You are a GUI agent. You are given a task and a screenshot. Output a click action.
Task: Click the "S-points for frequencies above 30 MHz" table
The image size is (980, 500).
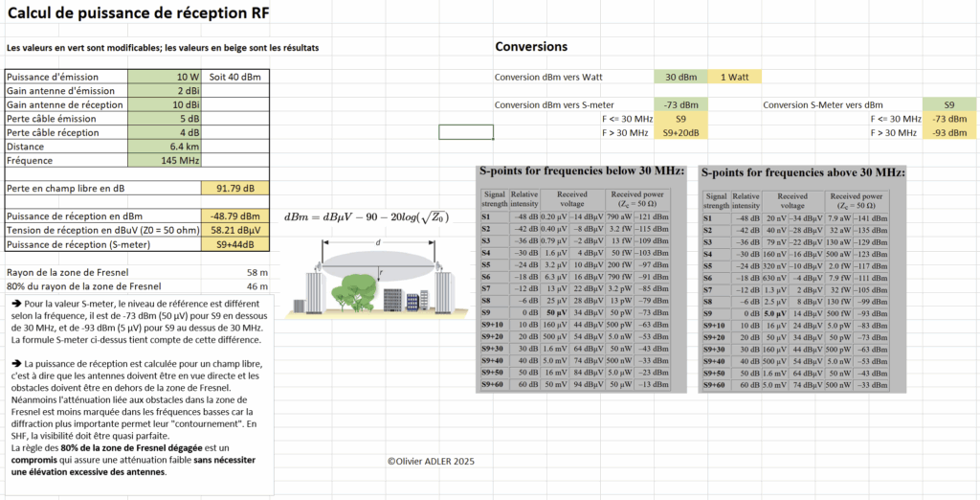click(x=803, y=279)
